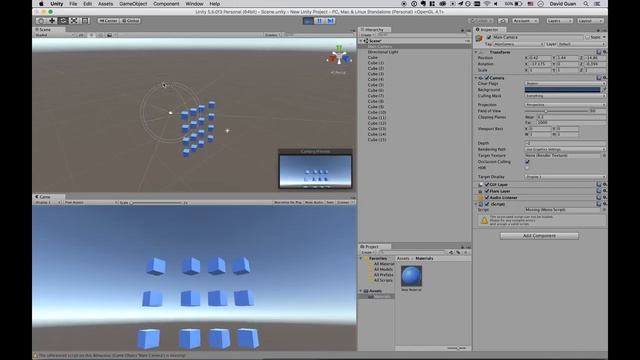640x360 pixels.
Task: Click the cloud services button
Action: [503, 20]
